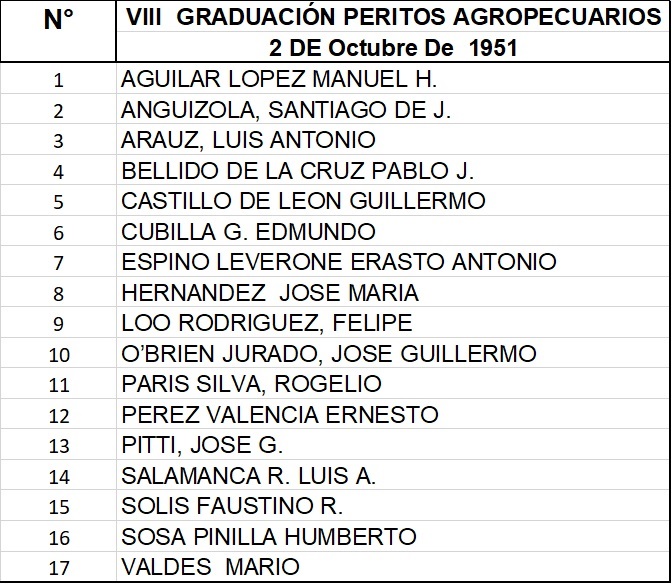Viewport: 672px width, 584px height.
Task: Click the HERNANDEZ JOSE MARIA cell
Action: [x=393, y=292]
